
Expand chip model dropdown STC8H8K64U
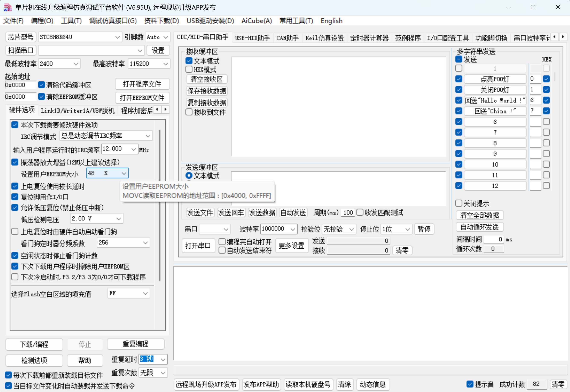[117, 37]
